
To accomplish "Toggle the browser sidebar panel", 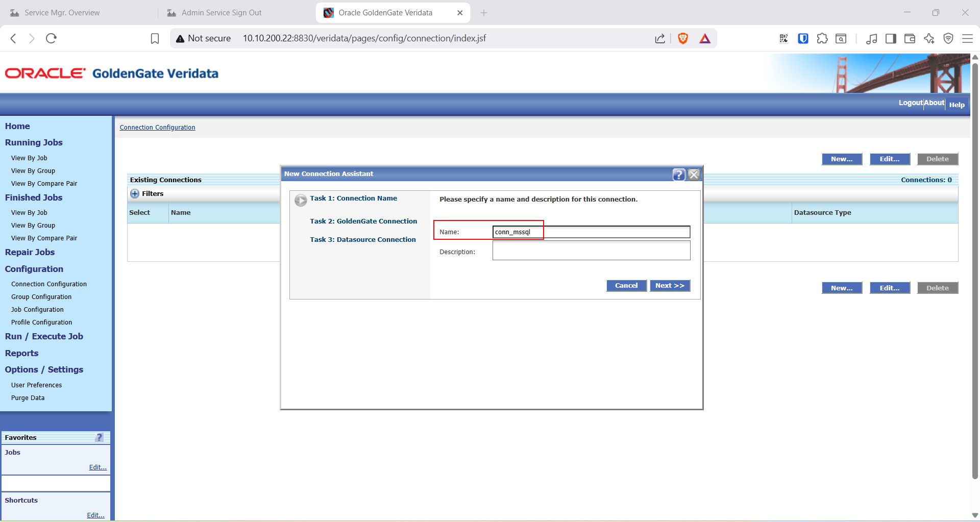I will (x=891, y=38).
